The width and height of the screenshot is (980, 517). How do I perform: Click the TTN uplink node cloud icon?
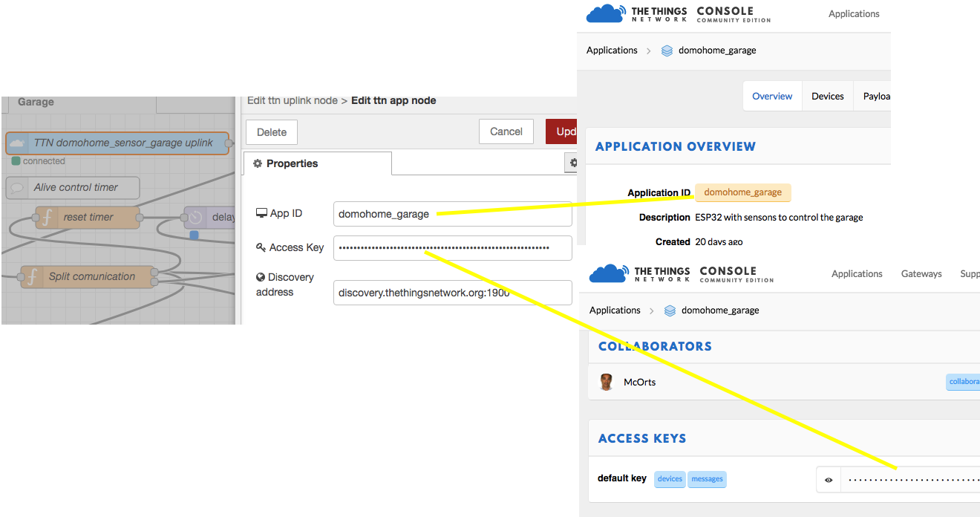(x=17, y=143)
